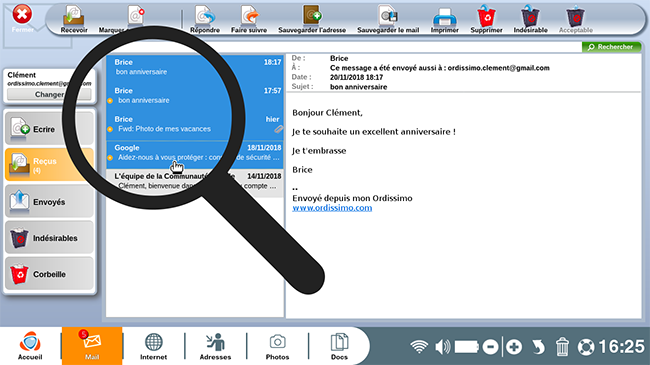The height and width of the screenshot is (365, 650).
Task: Open the Corbeille trash folder
Action: click(x=49, y=274)
